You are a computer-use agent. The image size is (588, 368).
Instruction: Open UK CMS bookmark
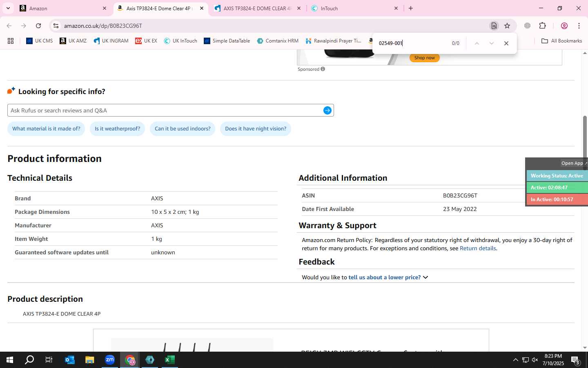pyautogui.click(x=40, y=41)
